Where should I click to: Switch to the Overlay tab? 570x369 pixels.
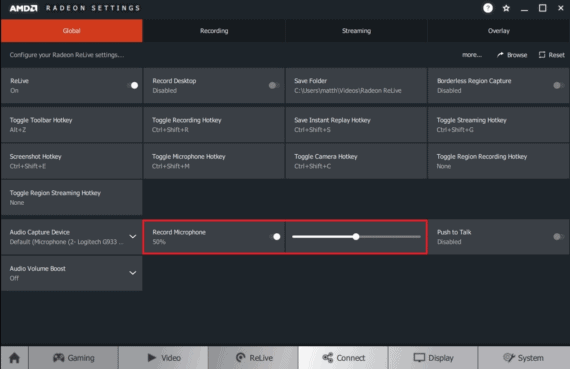(499, 31)
